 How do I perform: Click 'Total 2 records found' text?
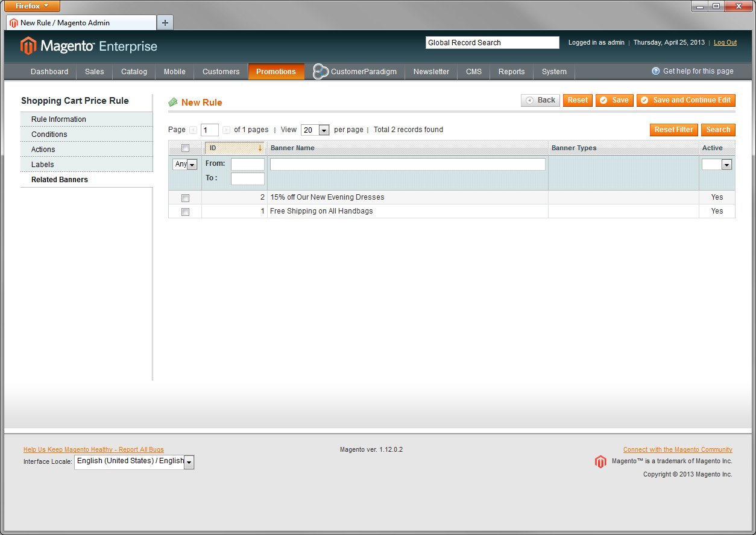click(408, 130)
